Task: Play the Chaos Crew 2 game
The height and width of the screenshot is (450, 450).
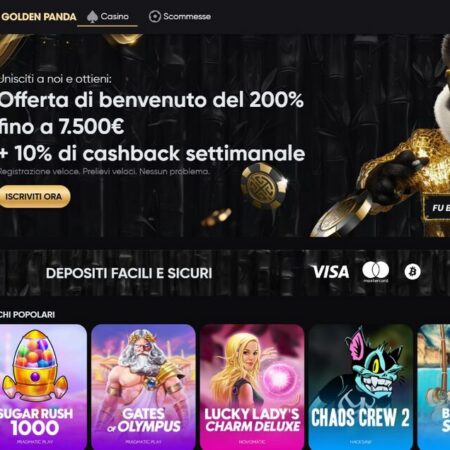Action: click(x=361, y=387)
